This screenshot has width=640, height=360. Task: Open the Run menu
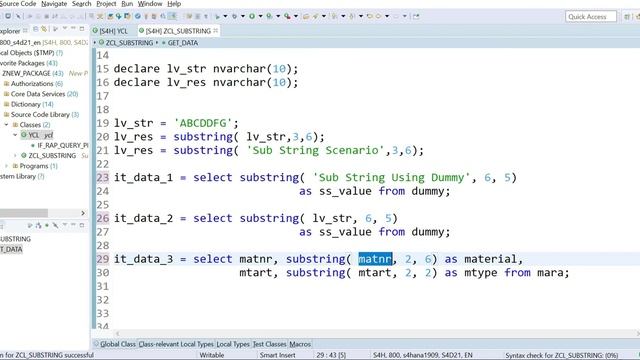[127, 4]
